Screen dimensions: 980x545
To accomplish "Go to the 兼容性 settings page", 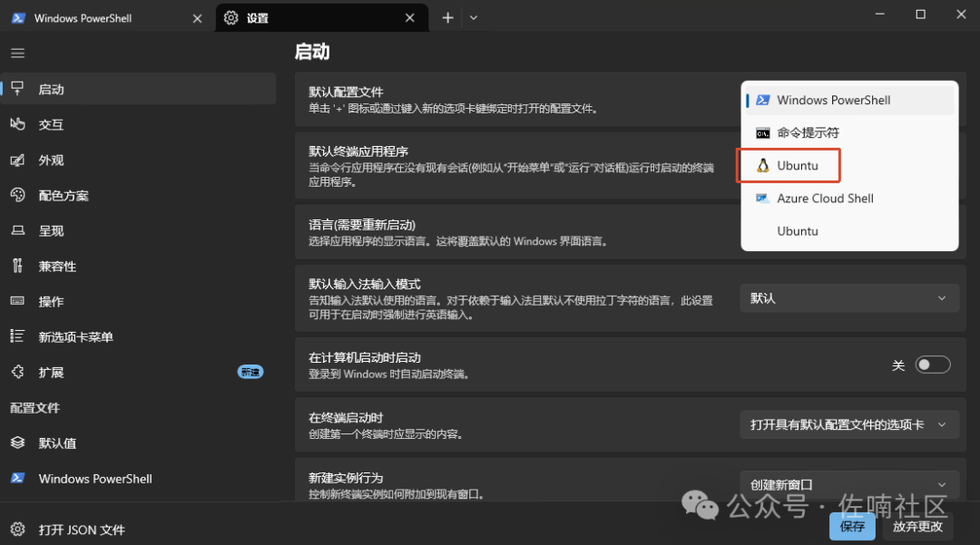I will click(x=138, y=266).
